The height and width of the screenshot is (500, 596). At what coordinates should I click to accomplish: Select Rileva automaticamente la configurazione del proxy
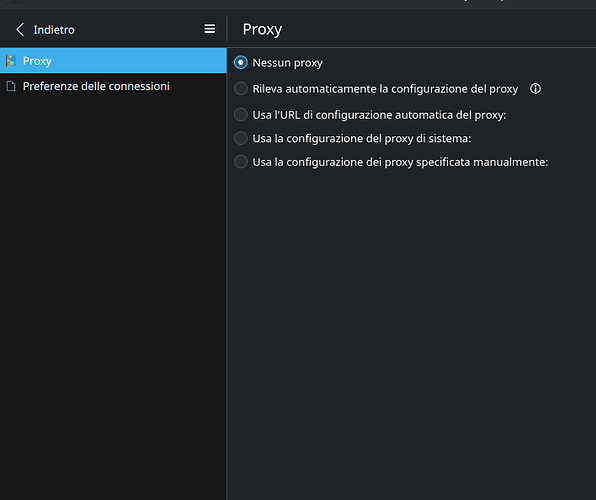point(241,89)
